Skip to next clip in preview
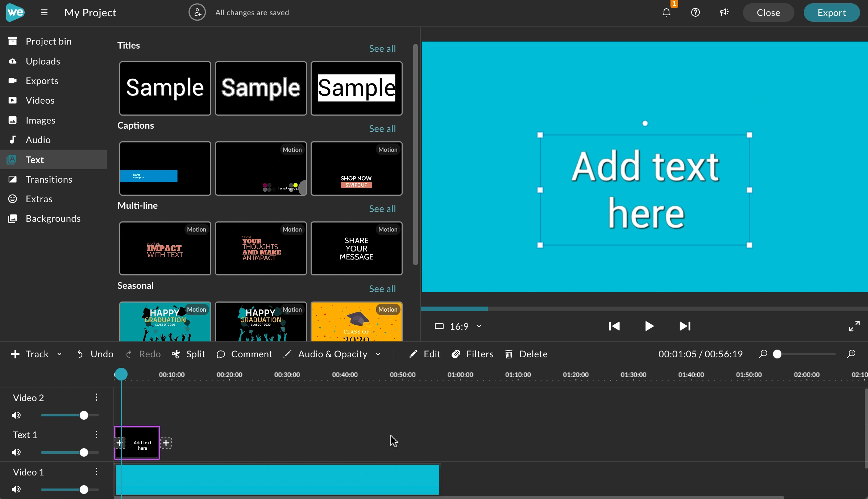The height and width of the screenshot is (499, 868). (x=685, y=326)
